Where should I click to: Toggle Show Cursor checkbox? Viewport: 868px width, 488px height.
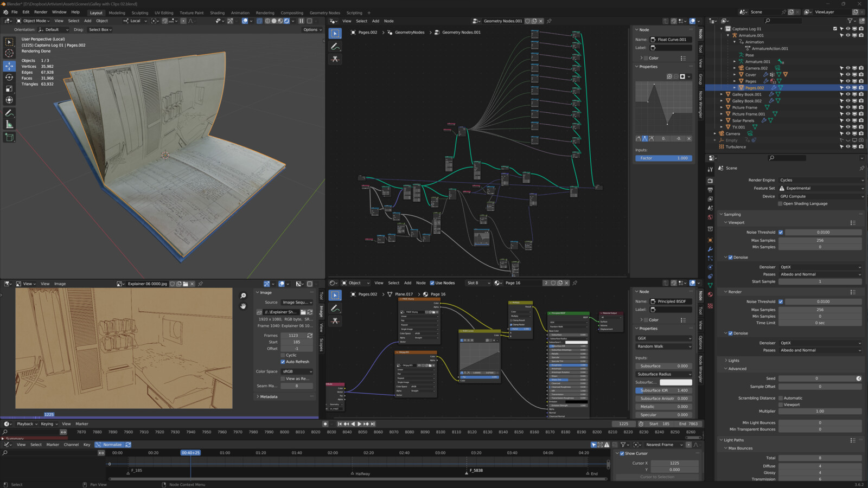tap(622, 453)
